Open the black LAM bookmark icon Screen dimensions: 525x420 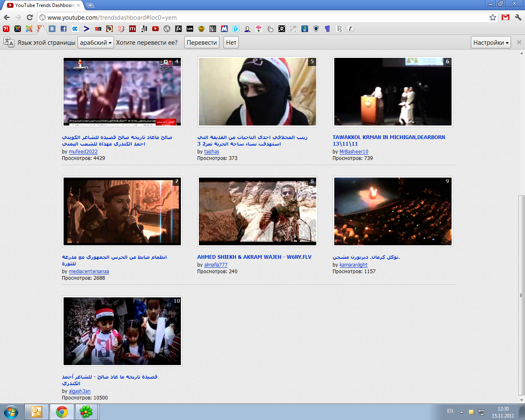[x=190, y=29]
